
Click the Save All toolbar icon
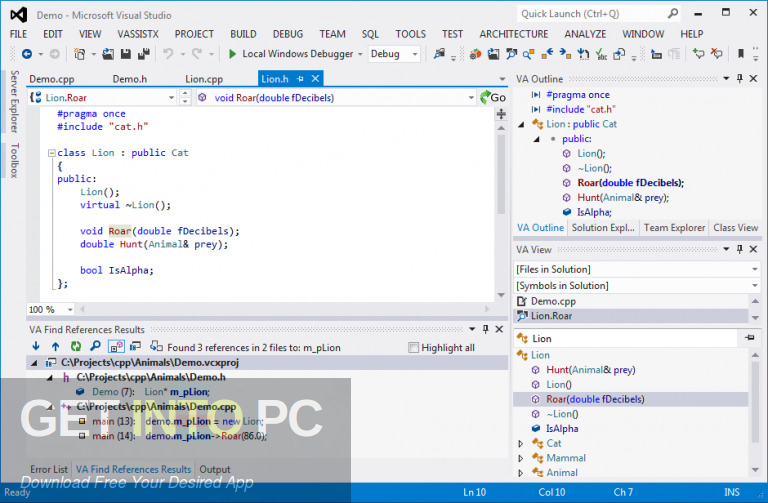click(144, 54)
